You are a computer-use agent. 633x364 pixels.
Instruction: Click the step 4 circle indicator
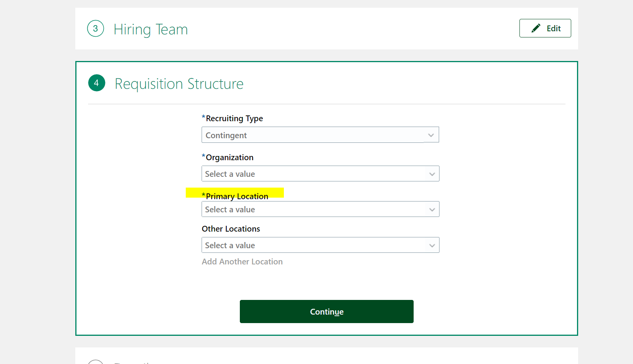point(97,83)
